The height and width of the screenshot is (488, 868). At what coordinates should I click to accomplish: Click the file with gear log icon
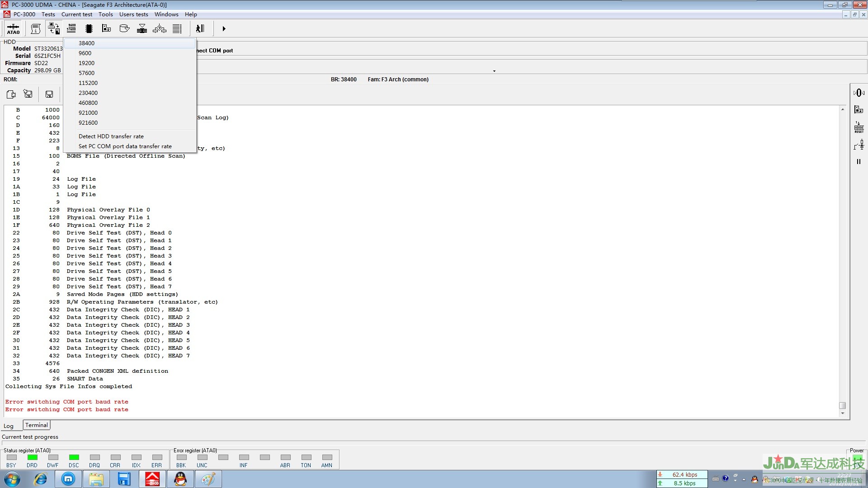[x=11, y=94]
